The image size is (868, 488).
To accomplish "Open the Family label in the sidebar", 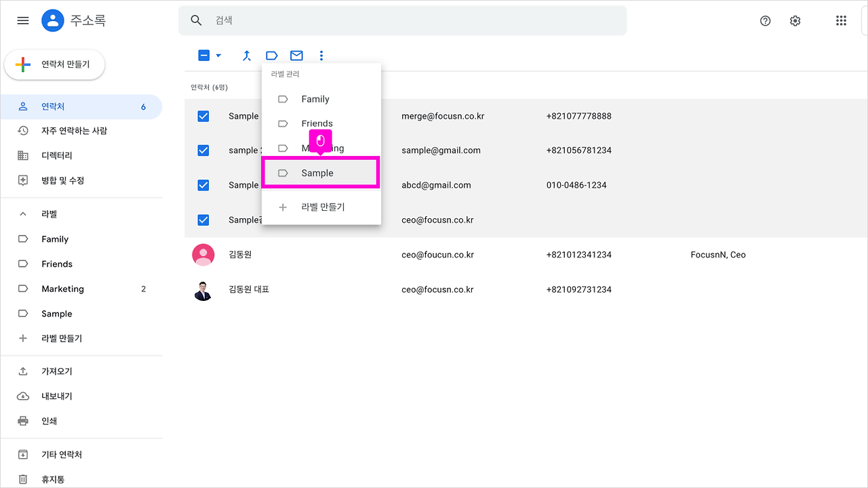I will click(81, 239).
